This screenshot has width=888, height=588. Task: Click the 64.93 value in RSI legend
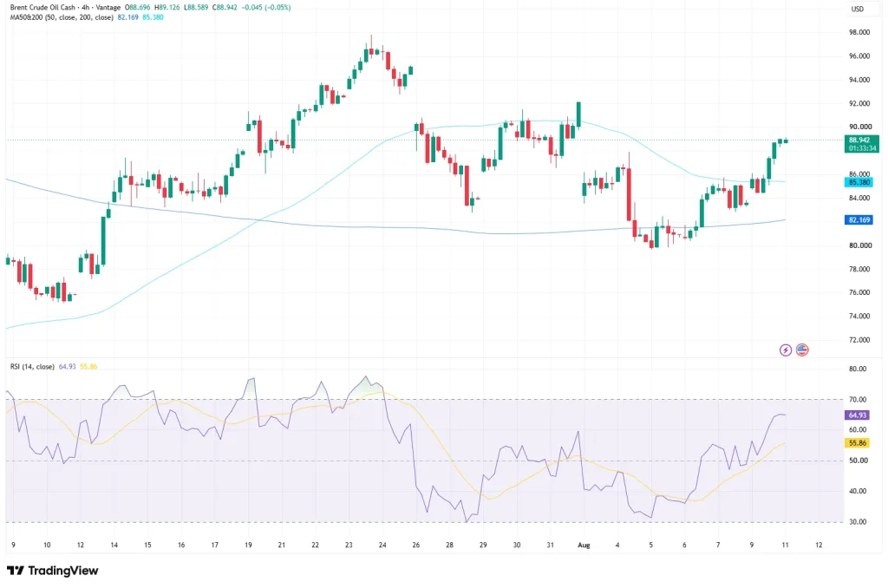click(x=68, y=367)
